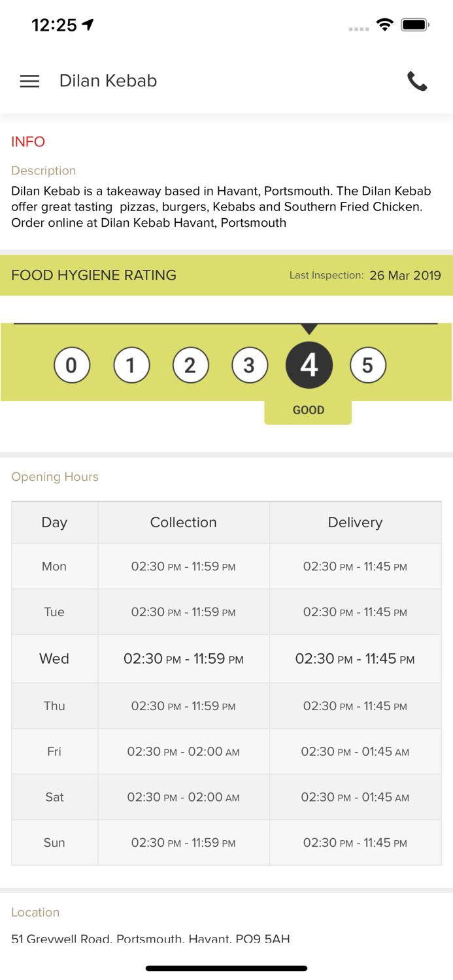Tap the Collection column header
Viewport: 453px width, 980px height.
click(x=183, y=522)
